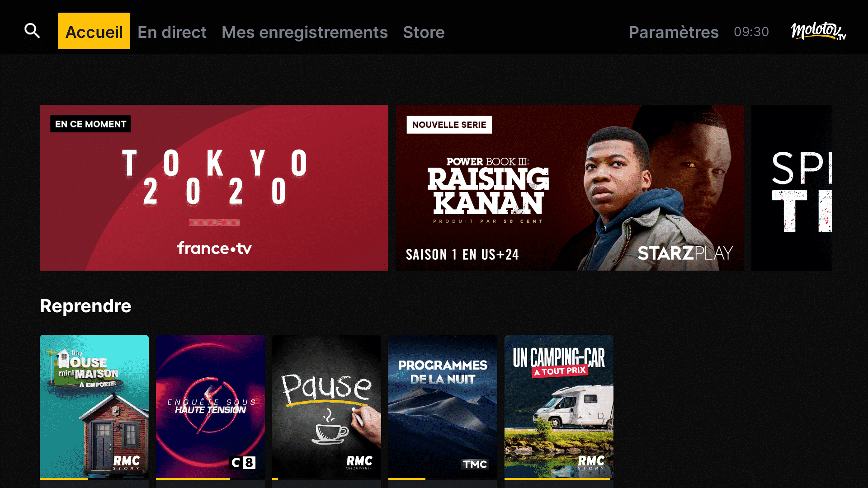This screenshot has width=868, height=488.
Task: Click the Reprendre section heading
Action: [85, 306]
